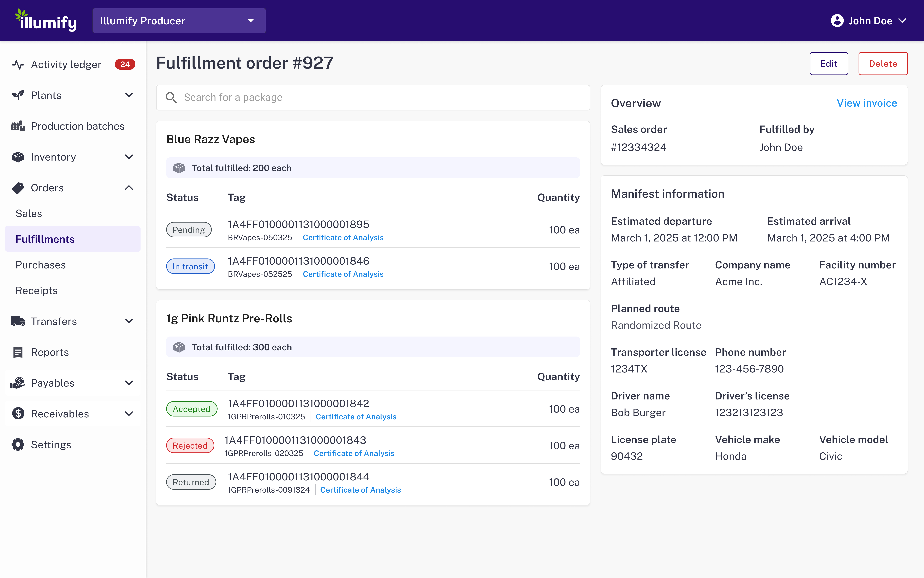Screen dimensions: 924x578
Task: Click license plate value 90432
Action: click(627, 456)
